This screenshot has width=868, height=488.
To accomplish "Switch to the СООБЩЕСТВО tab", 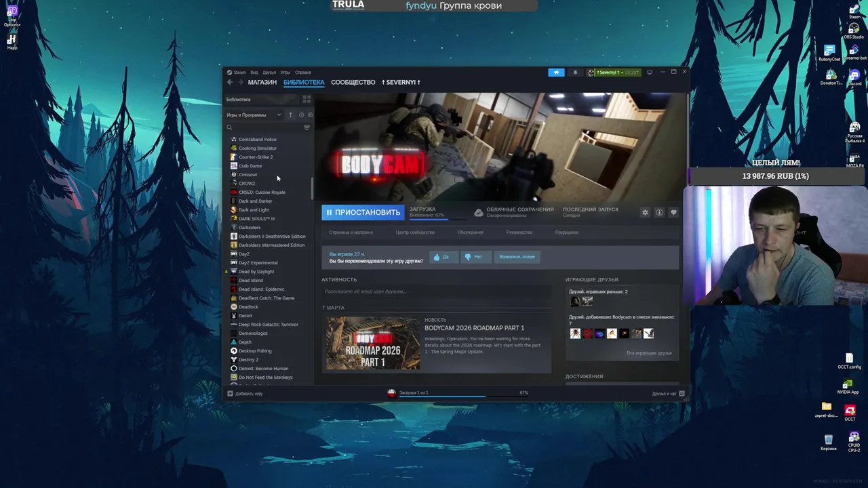I will 353,82.
